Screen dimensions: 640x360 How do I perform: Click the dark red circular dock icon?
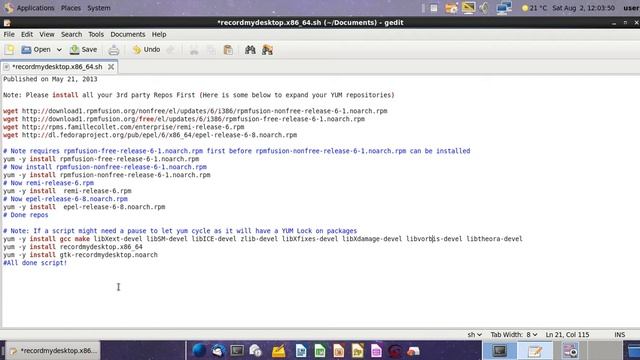pos(394,351)
